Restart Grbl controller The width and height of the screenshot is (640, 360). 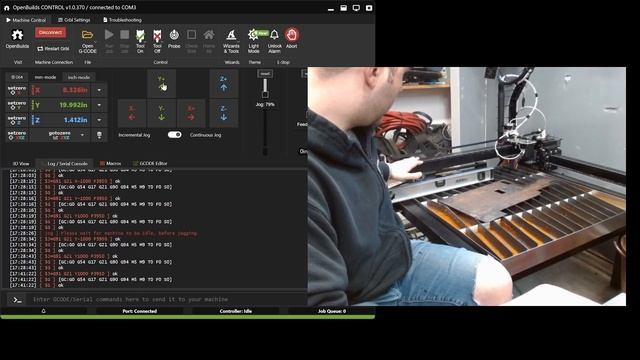pyautogui.click(x=53, y=49)
